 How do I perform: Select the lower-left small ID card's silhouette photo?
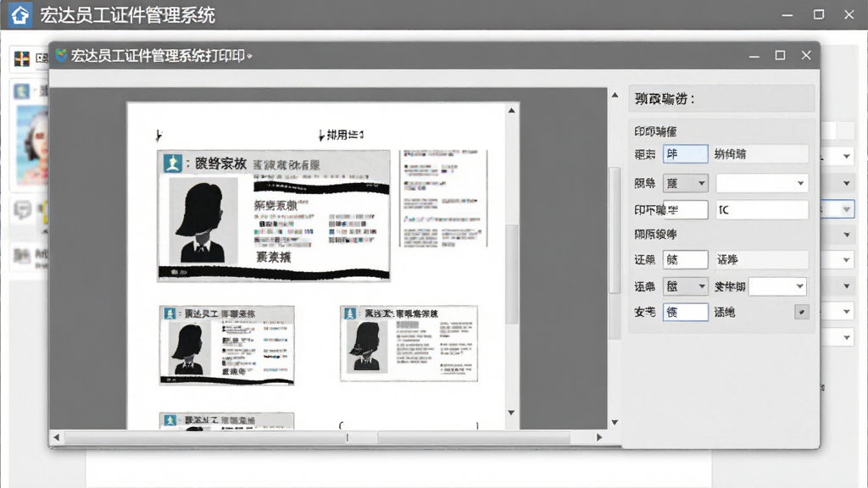[x=189, y=348]
